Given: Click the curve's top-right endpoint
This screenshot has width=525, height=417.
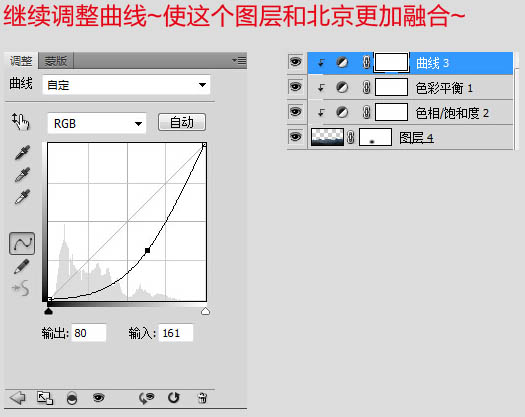Looking at the screenshot, I should tap(204, 145).
